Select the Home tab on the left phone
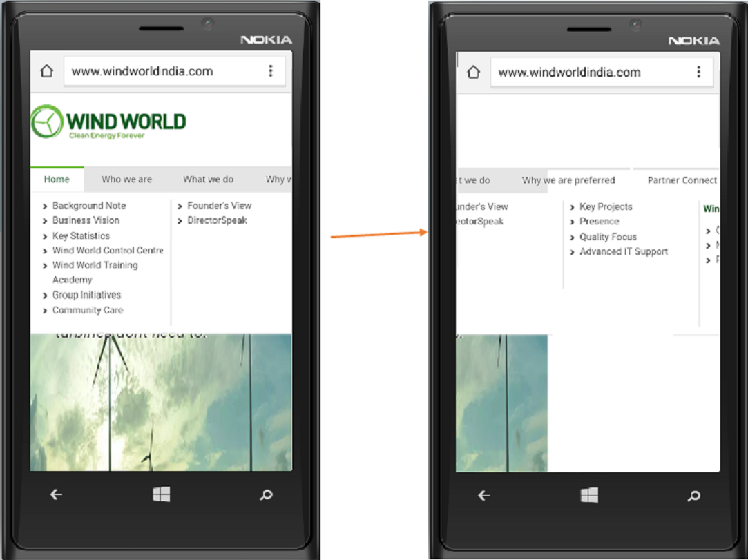The image size is (748, 560). pos(57,180)
